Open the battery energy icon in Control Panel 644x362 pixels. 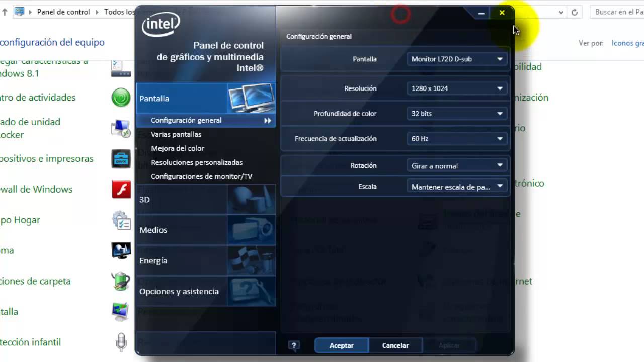pos(121,281)
